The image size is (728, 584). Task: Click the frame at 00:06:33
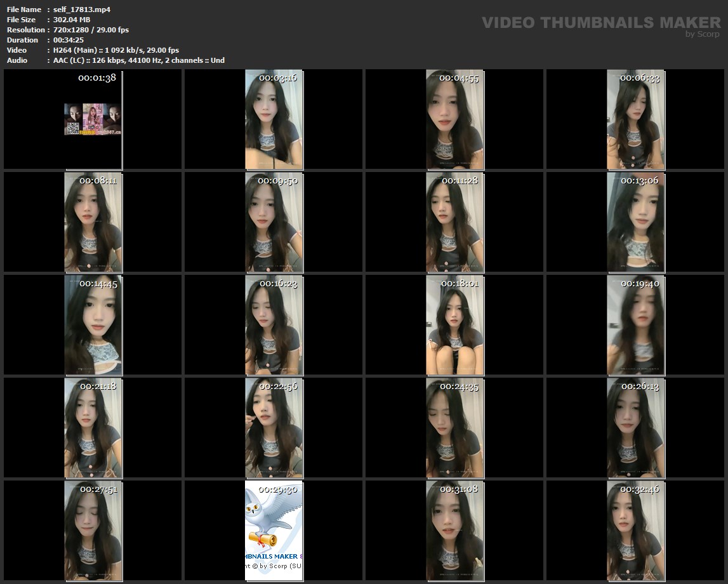pos(635,119)
